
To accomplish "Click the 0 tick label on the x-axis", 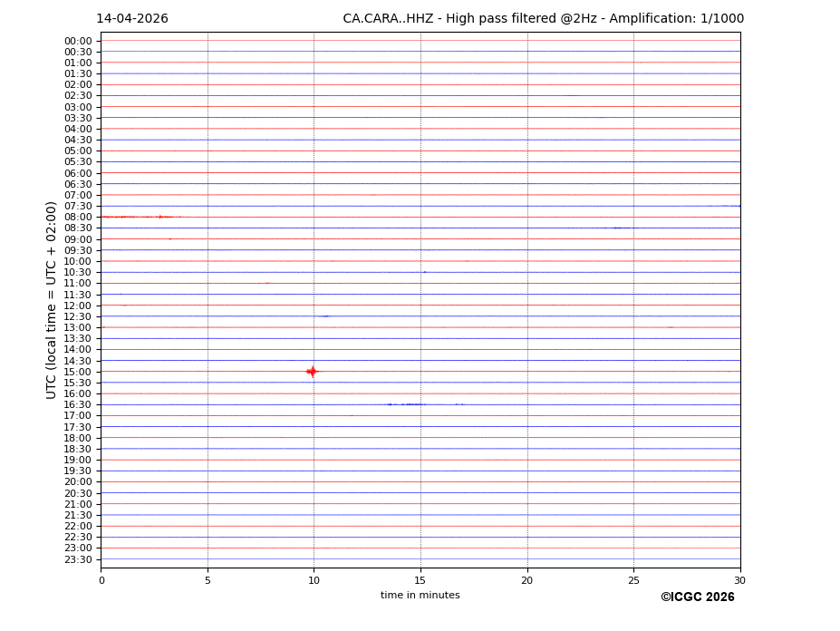I will click(x=101, y=580).
